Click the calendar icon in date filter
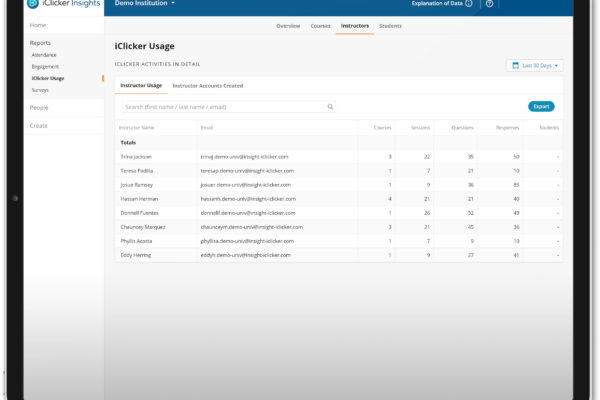 coord(515,65)
